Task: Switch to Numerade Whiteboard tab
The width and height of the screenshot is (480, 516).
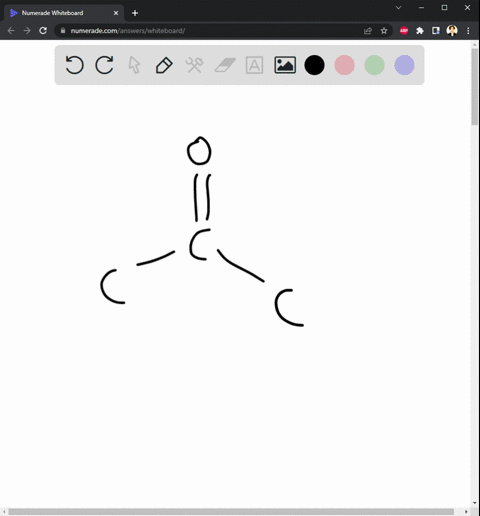Action: point(64,13)
